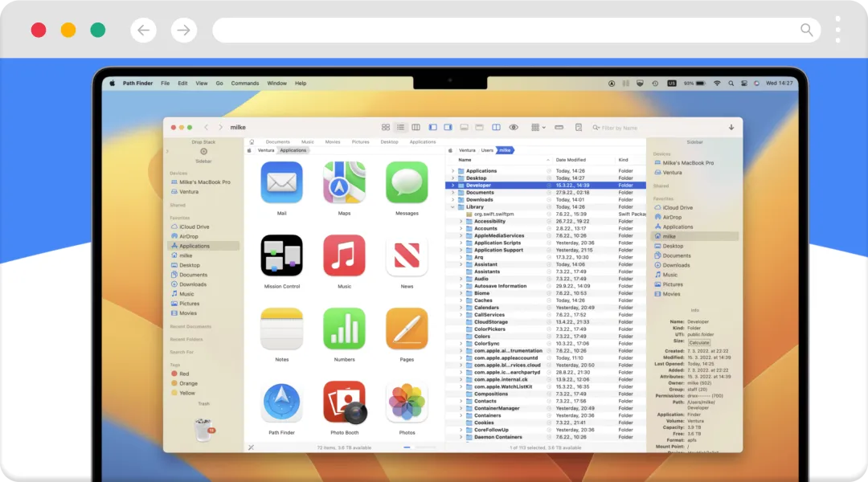
Task: Expand the Caches folder
Action: [x=461, y=300]
